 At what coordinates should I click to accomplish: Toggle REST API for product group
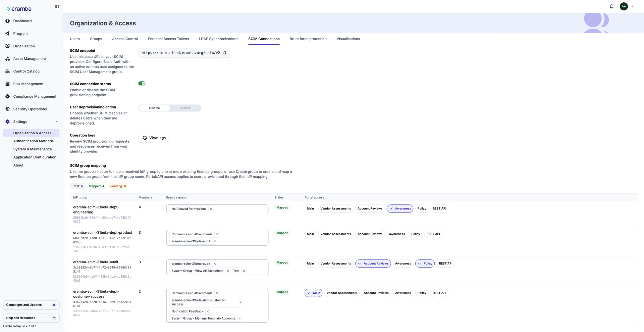pos(433,234)
